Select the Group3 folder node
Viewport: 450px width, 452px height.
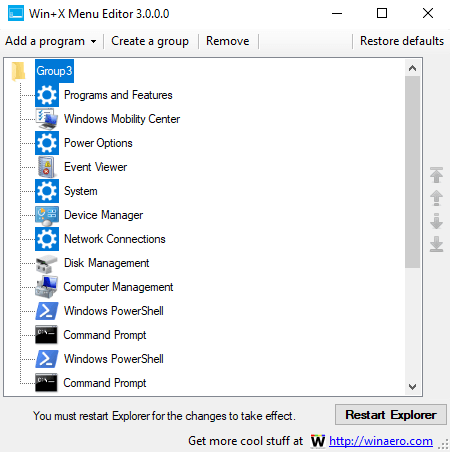(x=54, y=71)
